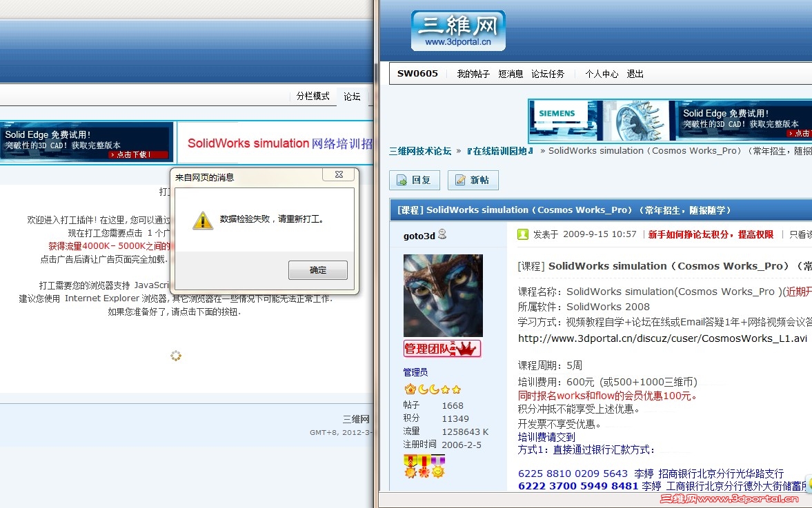Click 只看 author filter link
Screen dimensions: 812x508
click(800, 234)
